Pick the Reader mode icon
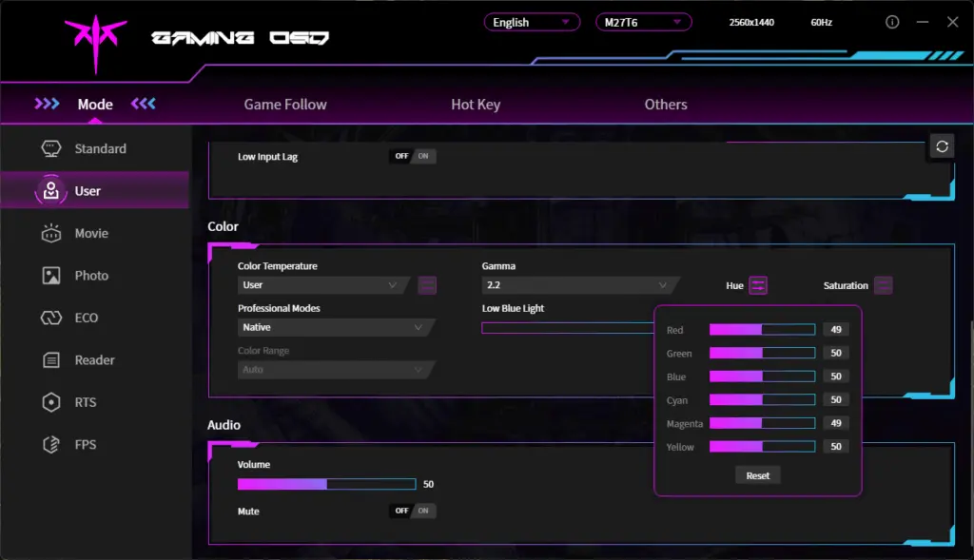The image size is (974, 560). pyautogui.click(x=51, y=360)
